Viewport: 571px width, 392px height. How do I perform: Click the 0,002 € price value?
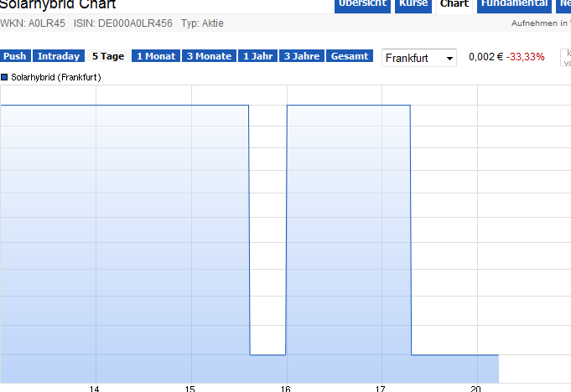click(x=485, y=57)
